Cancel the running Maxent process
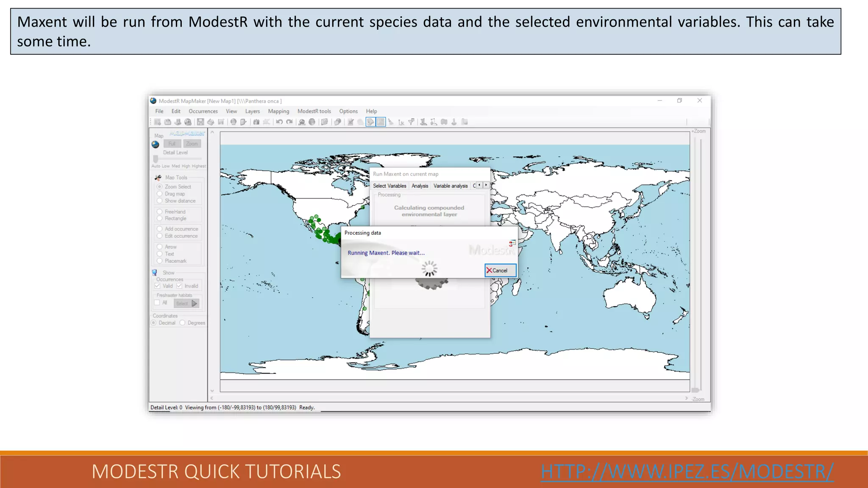 coord(501,270)
